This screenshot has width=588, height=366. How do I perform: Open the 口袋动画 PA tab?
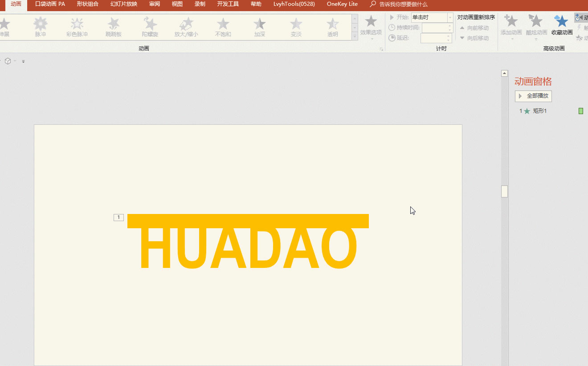point(50,4)
